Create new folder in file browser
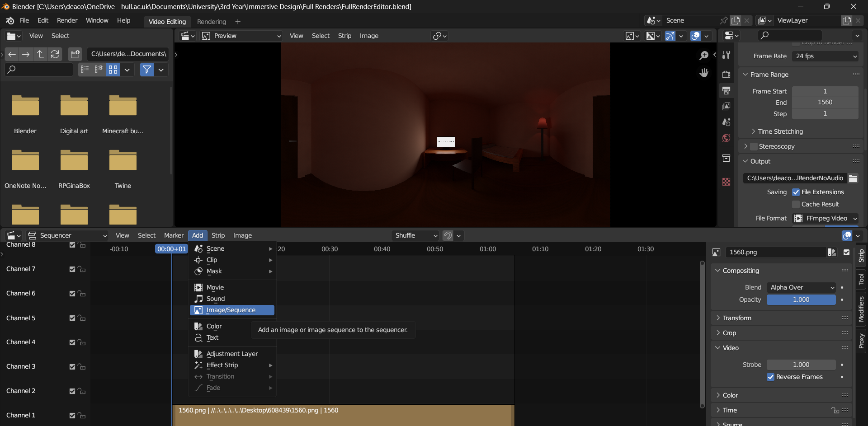 coord(75,54)
